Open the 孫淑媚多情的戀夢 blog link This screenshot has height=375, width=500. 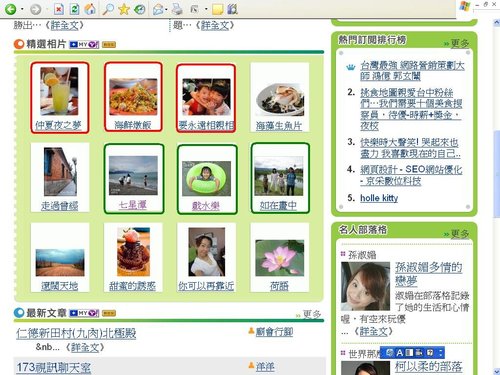point(428,274)
